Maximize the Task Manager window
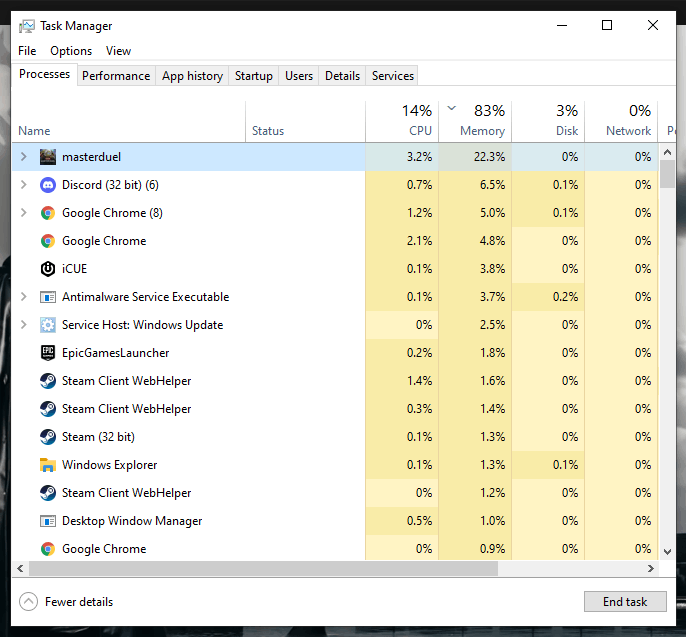The height and width of the screenshot is (637, 686). pyautogui.click(x=607, y=25)
